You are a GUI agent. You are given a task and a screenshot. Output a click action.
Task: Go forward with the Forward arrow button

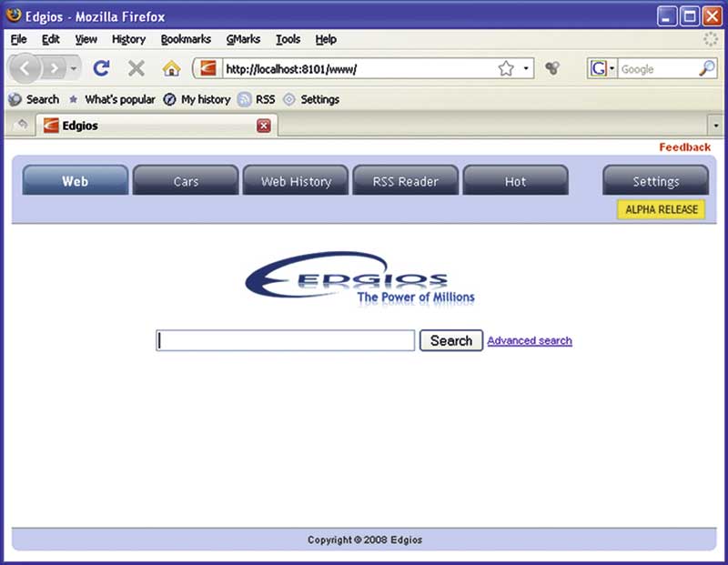point(55,69)
